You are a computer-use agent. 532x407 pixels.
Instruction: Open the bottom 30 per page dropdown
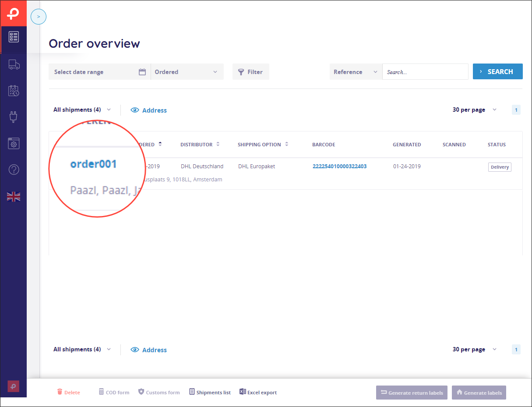[x=475, y=349]
